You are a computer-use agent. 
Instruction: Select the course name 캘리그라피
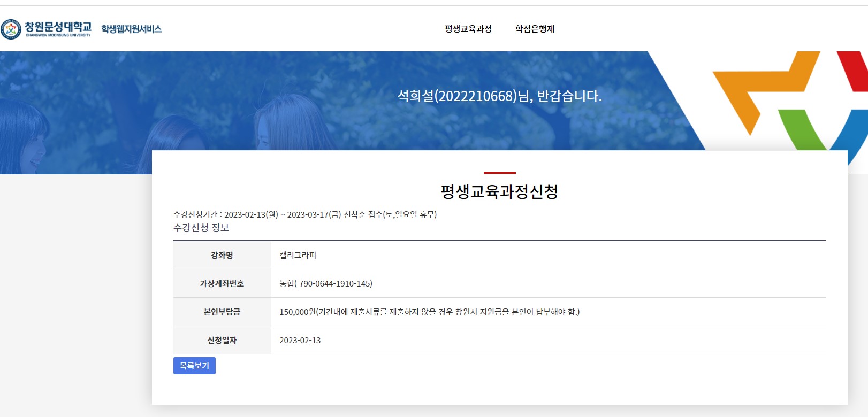click(298, 256)
